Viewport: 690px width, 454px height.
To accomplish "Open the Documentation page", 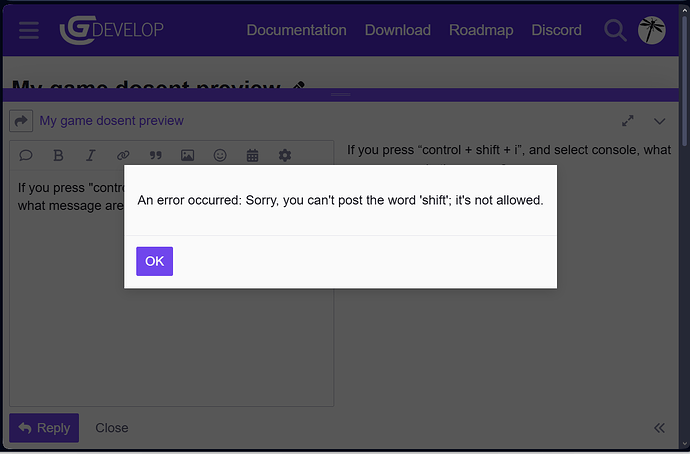I will (296, 30).
